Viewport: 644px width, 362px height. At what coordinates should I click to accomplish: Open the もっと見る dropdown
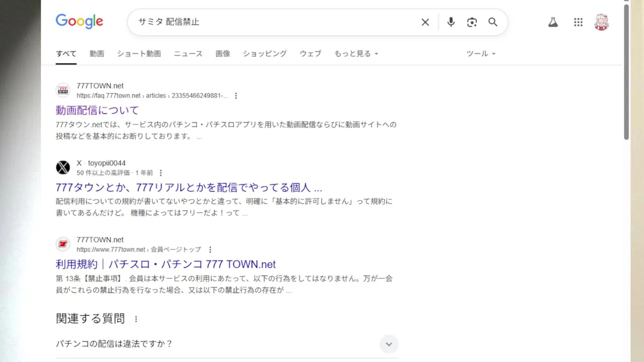(x=356, y=53)
